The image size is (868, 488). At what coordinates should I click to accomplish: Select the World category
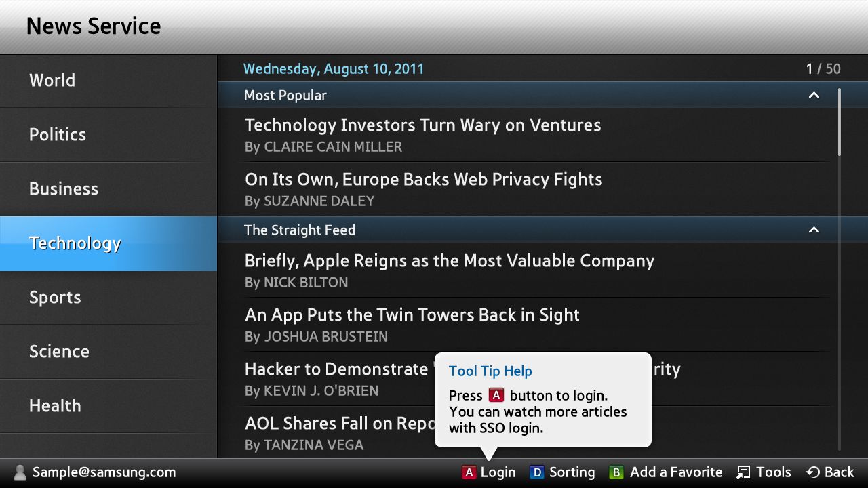[108, 81]
